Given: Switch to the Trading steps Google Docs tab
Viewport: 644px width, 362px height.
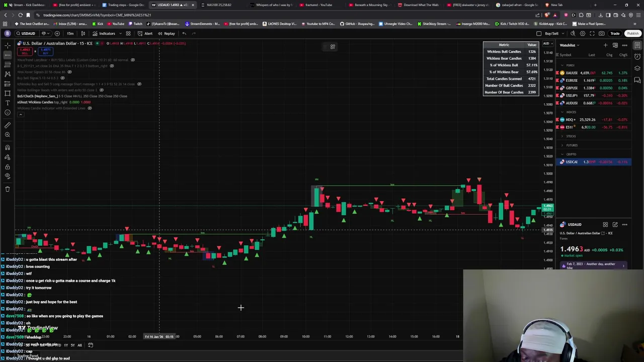Looking at the screenshot, I should pyautogui.click(x=123, y=5).
